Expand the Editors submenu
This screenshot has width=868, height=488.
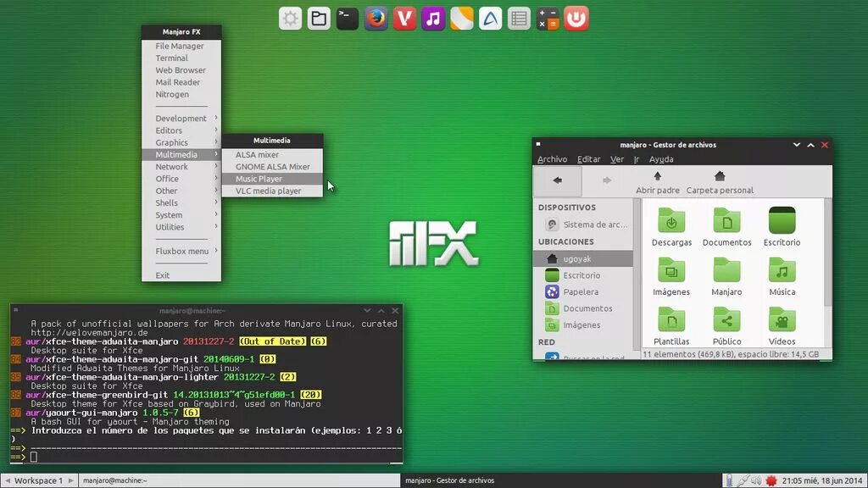(181, 130)
